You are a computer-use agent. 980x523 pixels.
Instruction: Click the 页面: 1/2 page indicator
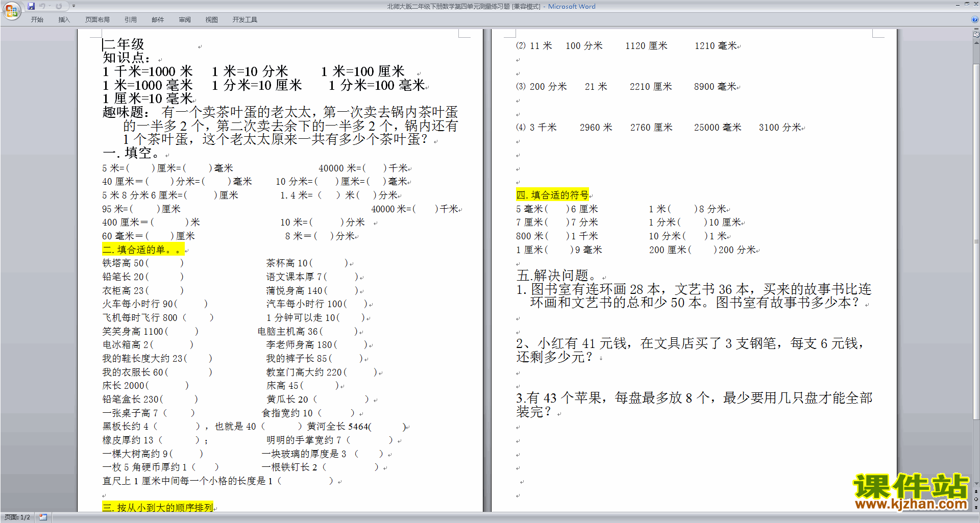pos(17,517)
